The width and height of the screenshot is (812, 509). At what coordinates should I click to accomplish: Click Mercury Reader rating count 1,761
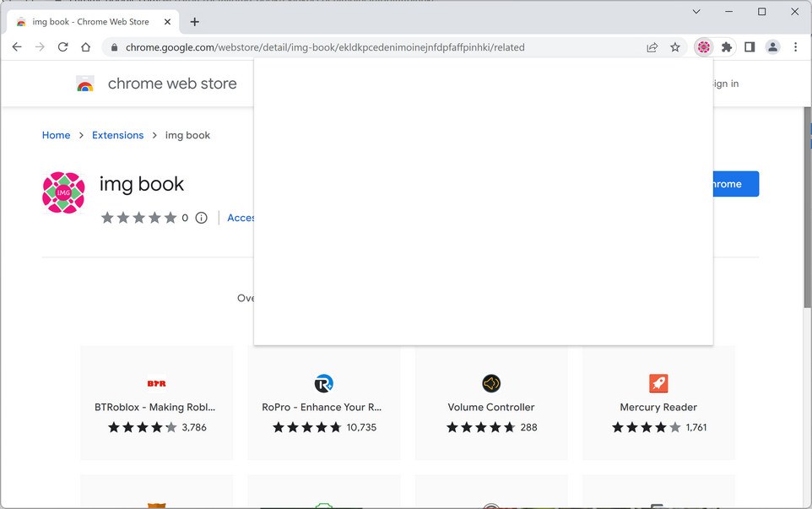[696, 427]
